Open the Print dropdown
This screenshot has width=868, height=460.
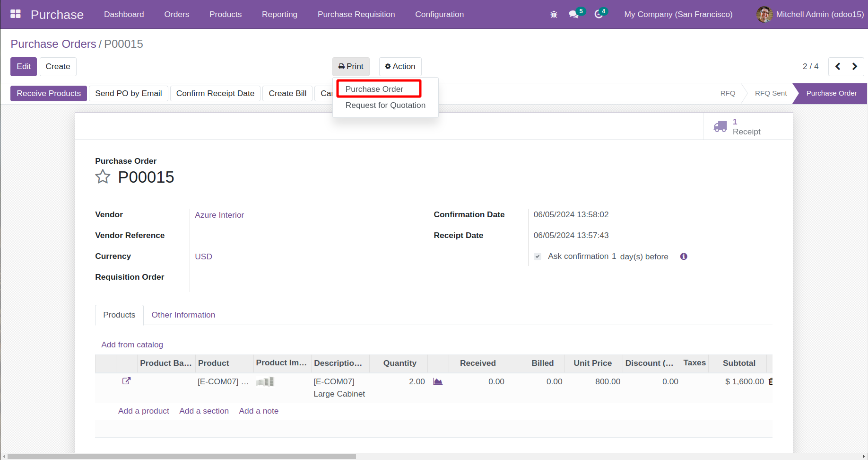pos(351,67)
